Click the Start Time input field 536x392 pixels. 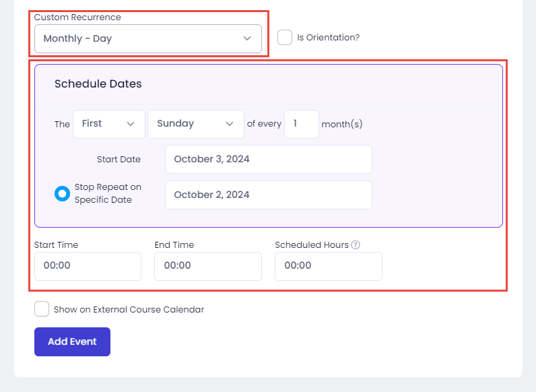(88, 266)
